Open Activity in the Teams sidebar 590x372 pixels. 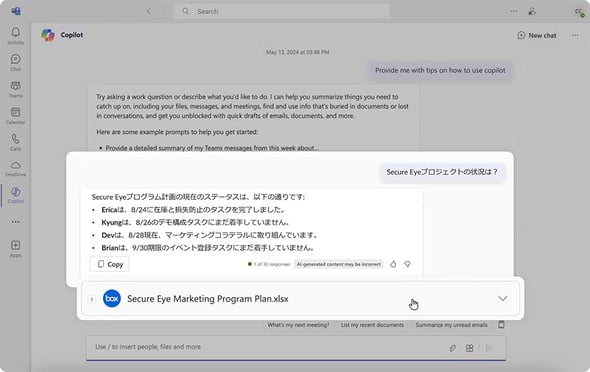coord(15,36)
